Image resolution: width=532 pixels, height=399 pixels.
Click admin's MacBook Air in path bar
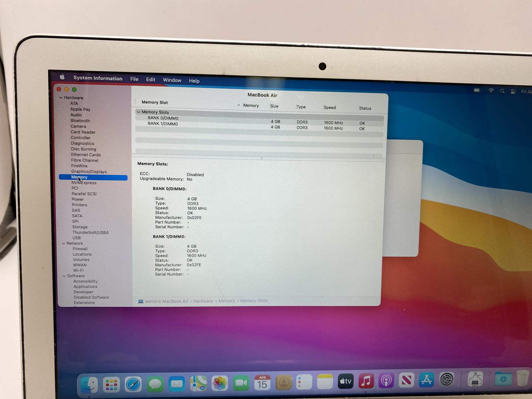[167, 301]
